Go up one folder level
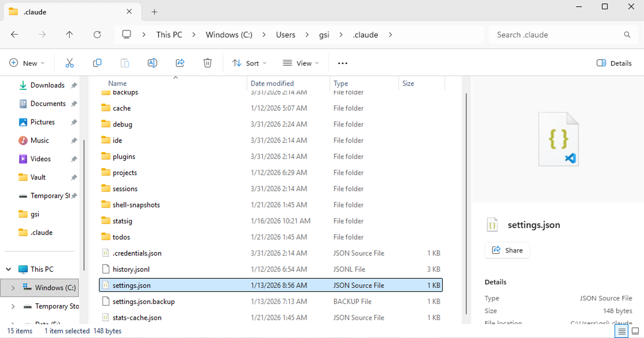 point(69,35)
